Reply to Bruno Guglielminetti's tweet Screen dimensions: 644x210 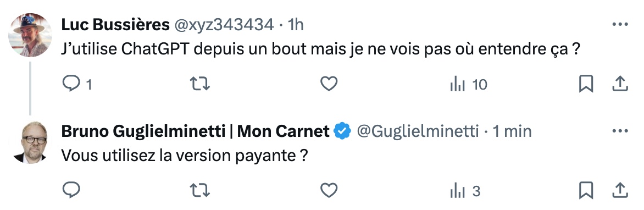[71, 191]
